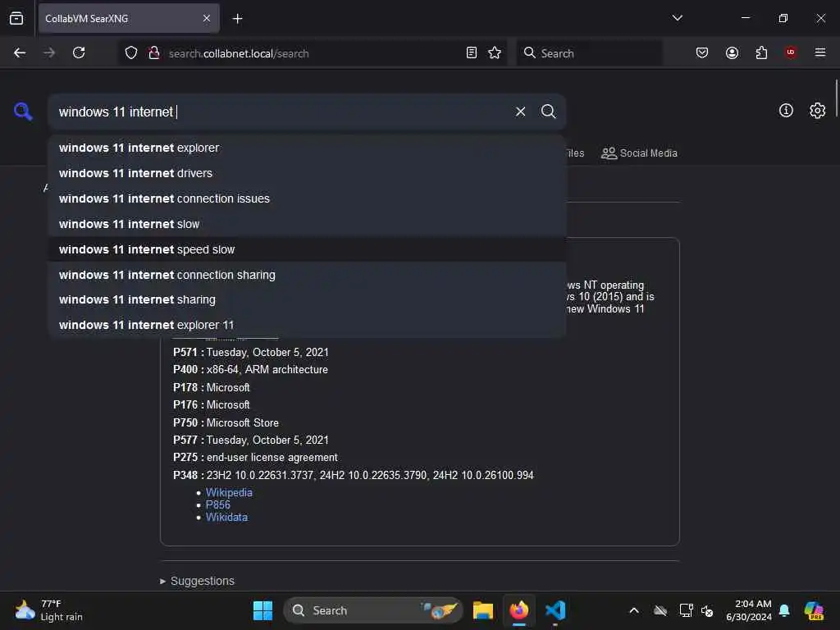This screenshot has height=630, width=840.
Task: Open Firefox recent browsing tabs list icon
Action: 16,18
